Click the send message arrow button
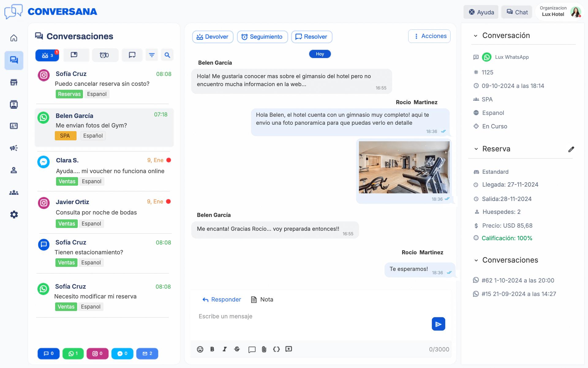 (x=438, y=324)
